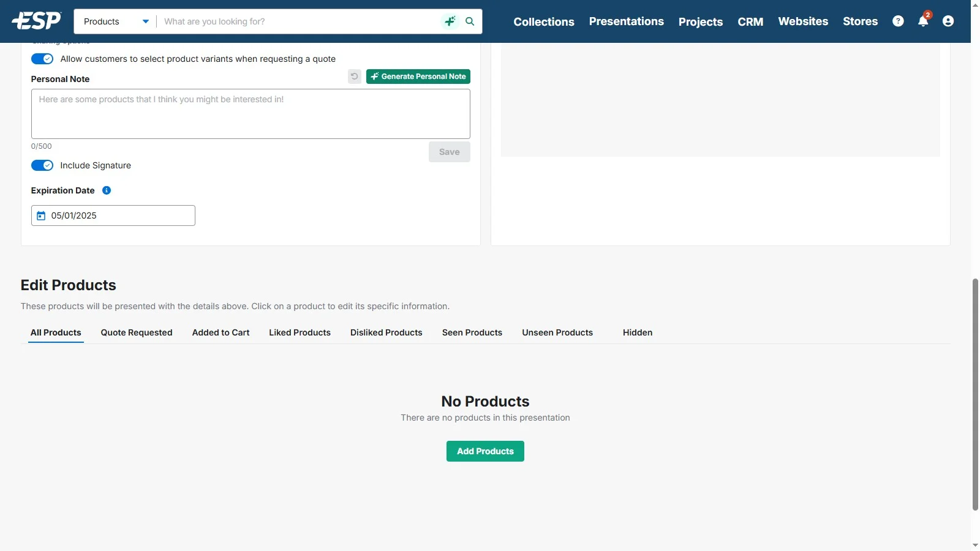Open the Presentations menu
Image resolution: width=980 pixels, height=551 pixels.
click(x=626, y=21)
